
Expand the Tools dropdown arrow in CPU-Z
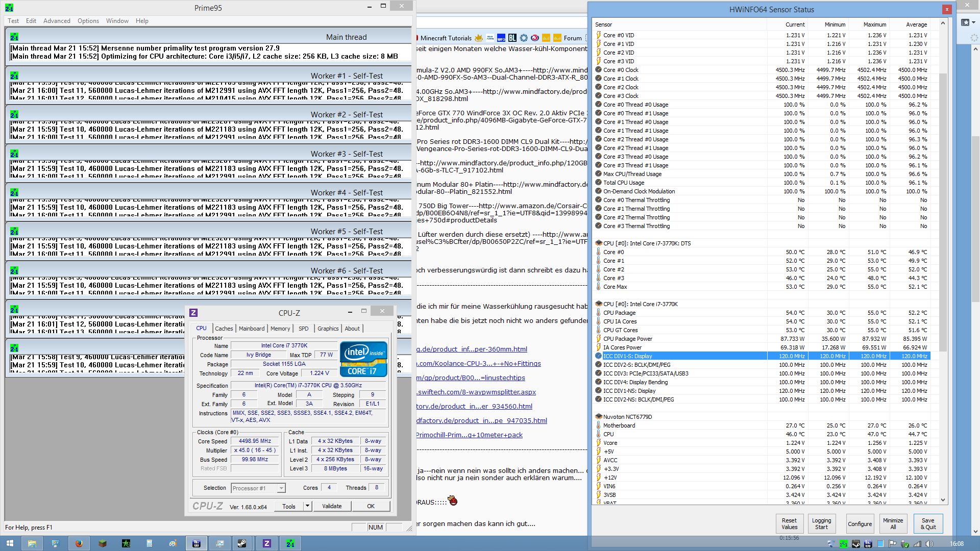pyautogui.click(x=307, y=506)
